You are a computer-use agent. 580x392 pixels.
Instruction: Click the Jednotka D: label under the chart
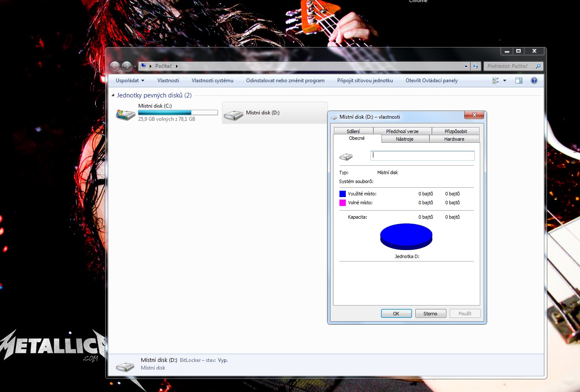pos(407,256)
